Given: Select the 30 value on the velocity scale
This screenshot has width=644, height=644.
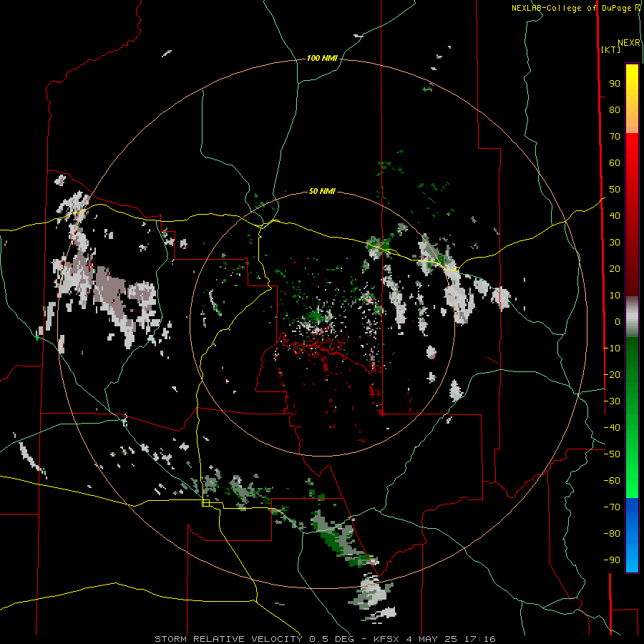Looking at the screenshot, I should point(615,243).
